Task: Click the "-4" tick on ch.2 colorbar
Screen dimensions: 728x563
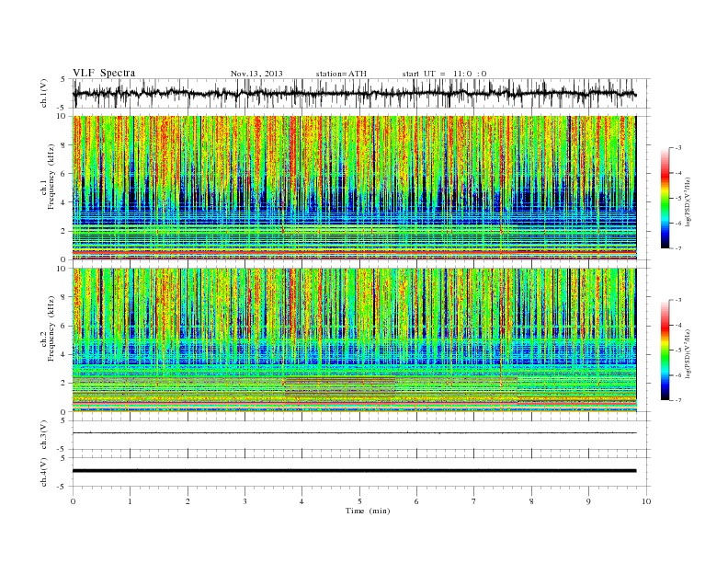Action: 678,325
